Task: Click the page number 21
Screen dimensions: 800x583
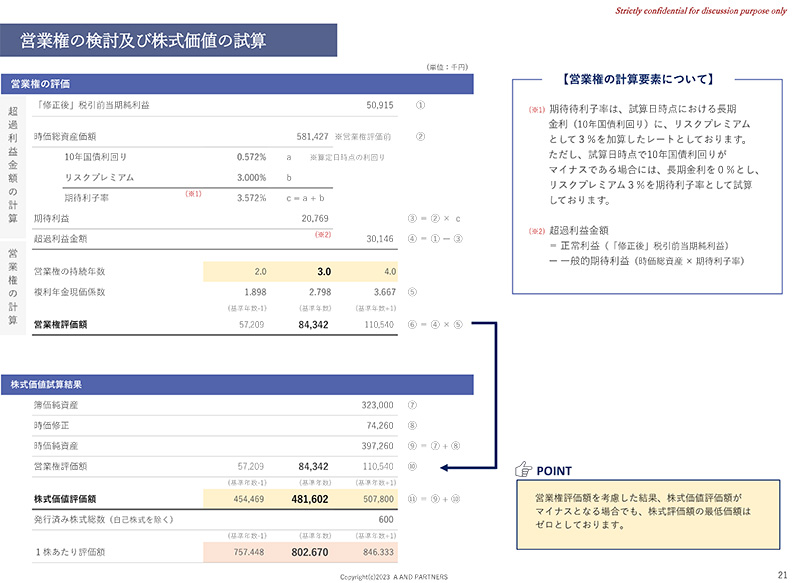Action: tap(783, 575)
